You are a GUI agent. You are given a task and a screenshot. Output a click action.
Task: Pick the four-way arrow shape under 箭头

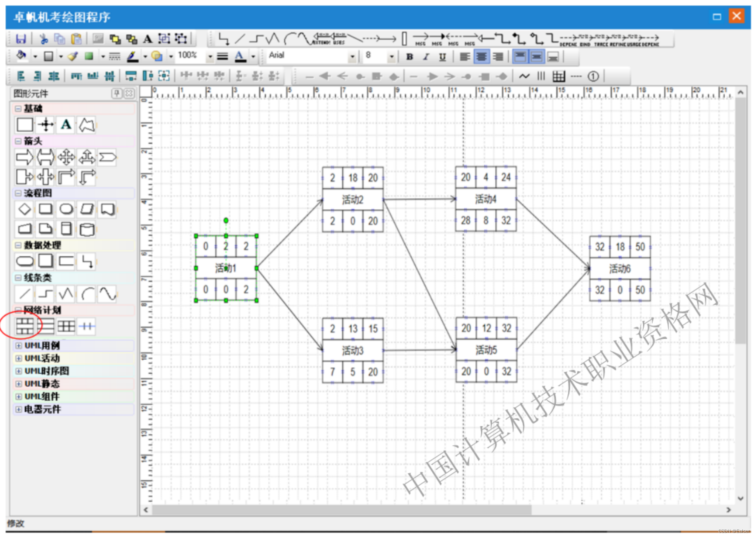point(66,157)
